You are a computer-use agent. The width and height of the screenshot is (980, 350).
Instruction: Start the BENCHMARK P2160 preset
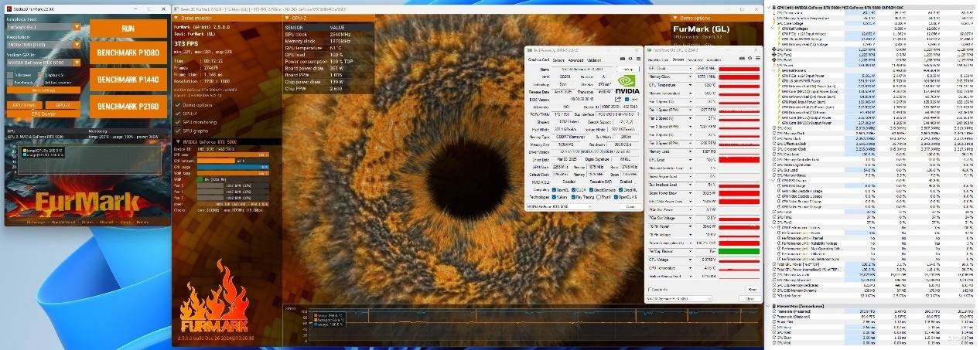129,106
